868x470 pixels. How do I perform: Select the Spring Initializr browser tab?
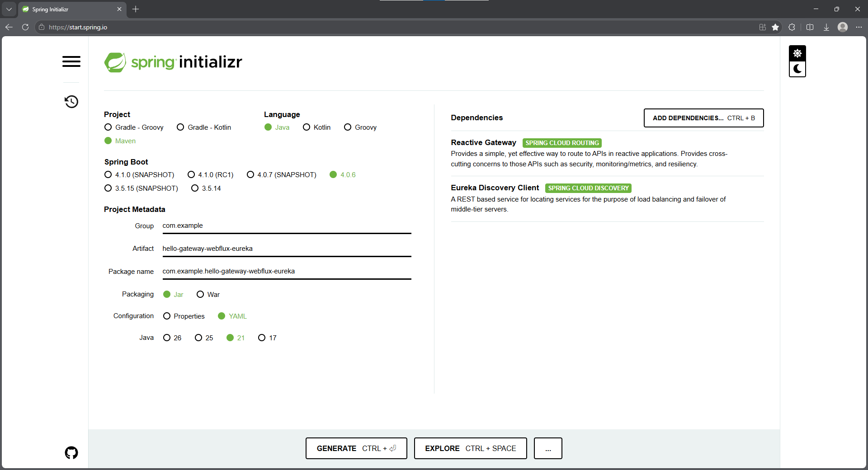(x=71, y=9)
